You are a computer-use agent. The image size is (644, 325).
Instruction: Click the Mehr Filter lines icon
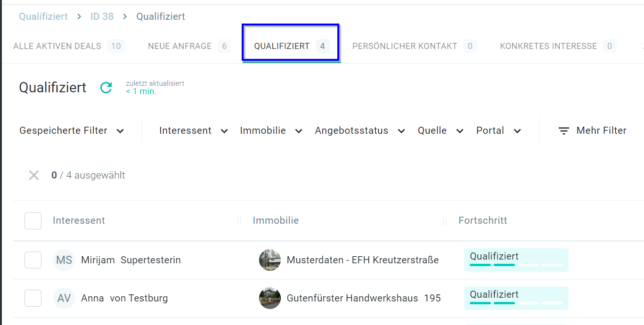tap(564, 131)
